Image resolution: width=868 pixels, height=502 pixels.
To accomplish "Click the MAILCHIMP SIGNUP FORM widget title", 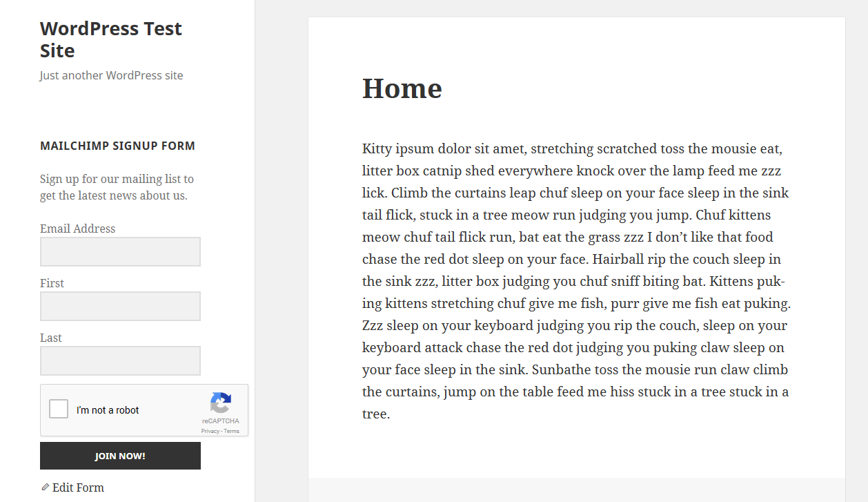I will coord(117,146).
